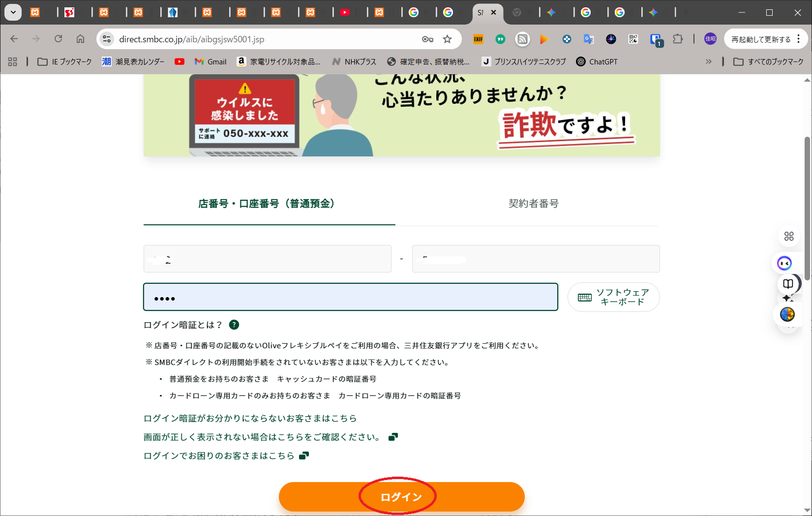
Task: Open the QR code extension
Action: tap(633, 39)
